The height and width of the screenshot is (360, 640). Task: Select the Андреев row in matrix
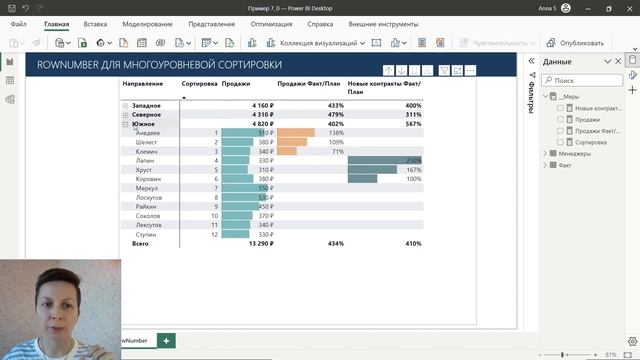(148, 133)
